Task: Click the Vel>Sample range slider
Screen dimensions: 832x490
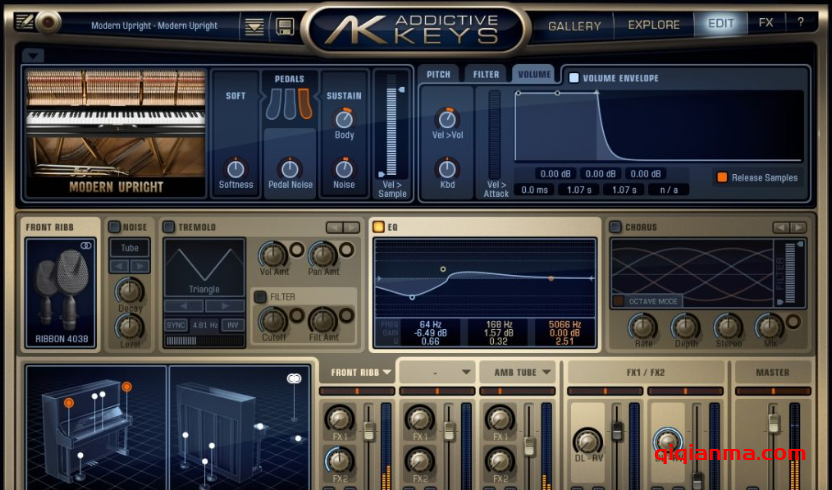Action: (392, 132)
